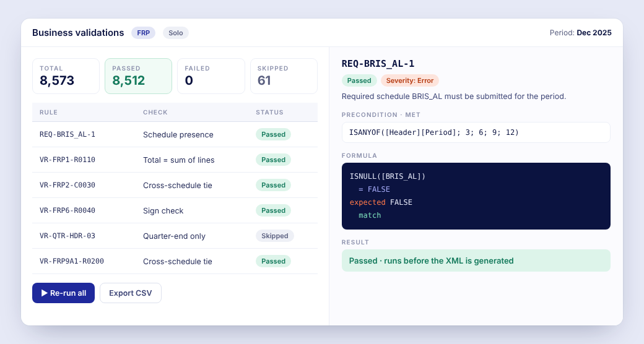
Task: Click the Schedule presence check cell
Action: [x=178, y=135]
